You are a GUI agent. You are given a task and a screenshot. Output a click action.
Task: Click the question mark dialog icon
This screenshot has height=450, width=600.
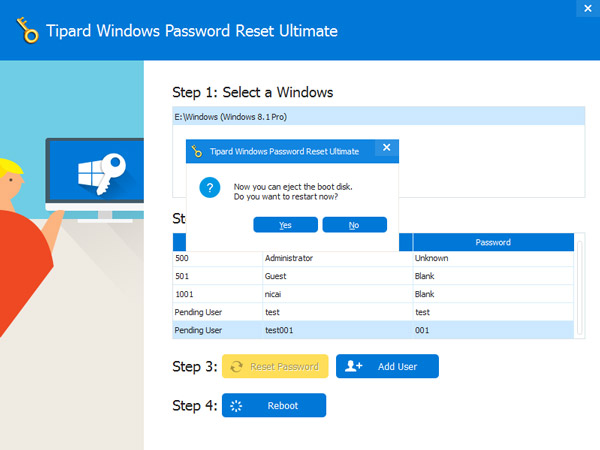pyautogui.click(x=210, y=188)
